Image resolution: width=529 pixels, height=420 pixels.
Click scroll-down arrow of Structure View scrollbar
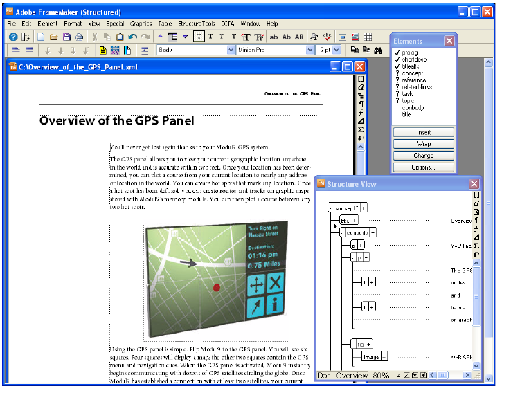click(476, 366)
